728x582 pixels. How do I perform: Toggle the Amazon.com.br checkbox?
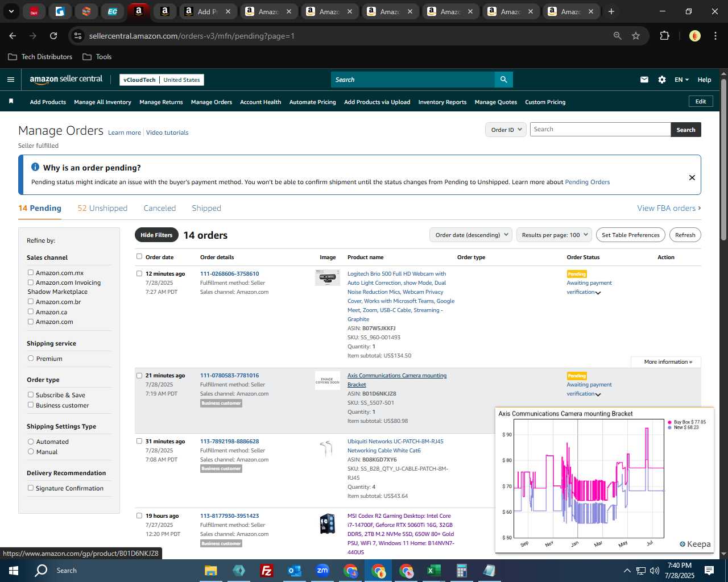[x=31, y=302]
